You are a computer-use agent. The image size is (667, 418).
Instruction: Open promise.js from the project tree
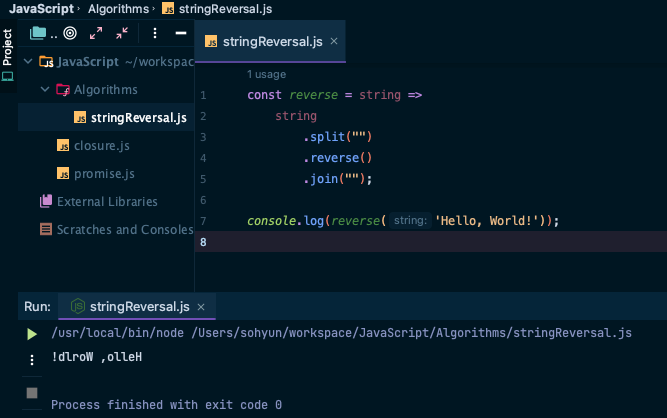click(x=106, y=173)
